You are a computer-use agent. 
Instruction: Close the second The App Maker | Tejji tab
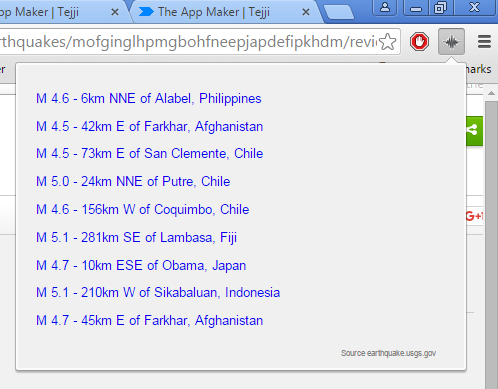(x=305, y=12)
